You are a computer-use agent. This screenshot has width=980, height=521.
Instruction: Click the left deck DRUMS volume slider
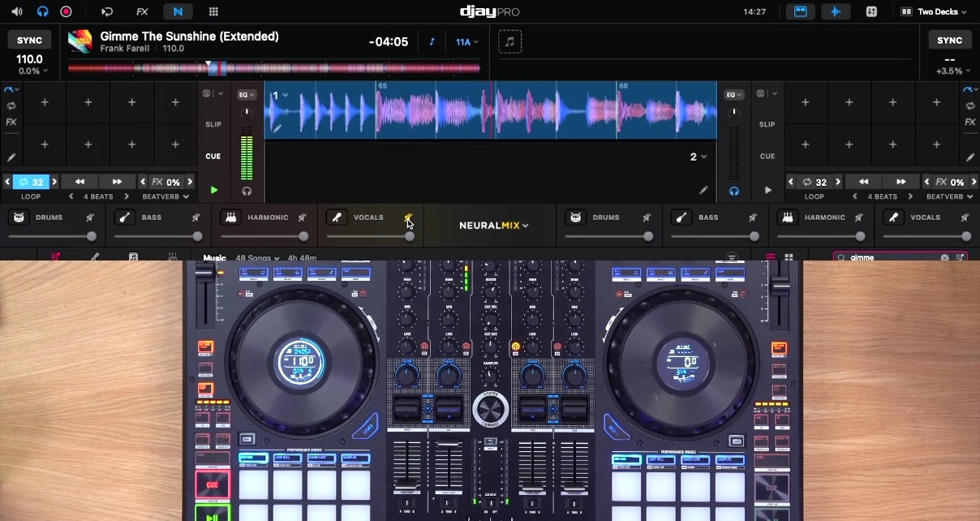click(x=52, y=236)
